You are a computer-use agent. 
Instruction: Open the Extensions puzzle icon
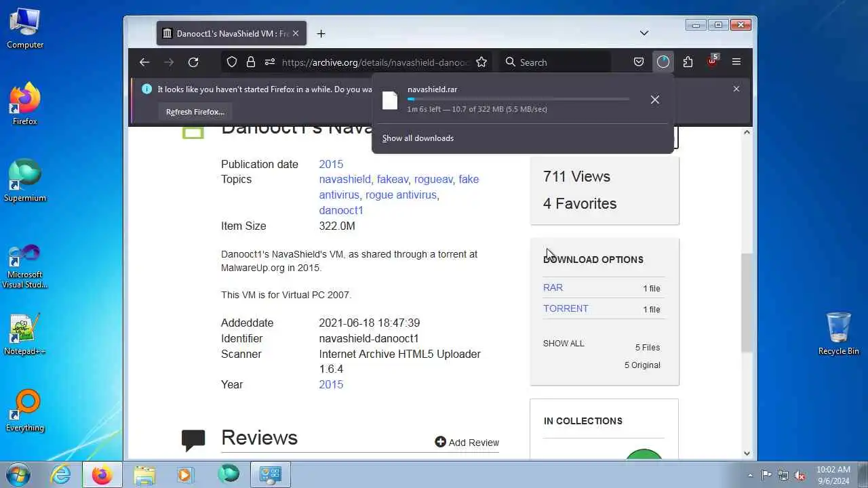(x=688, y=62)
